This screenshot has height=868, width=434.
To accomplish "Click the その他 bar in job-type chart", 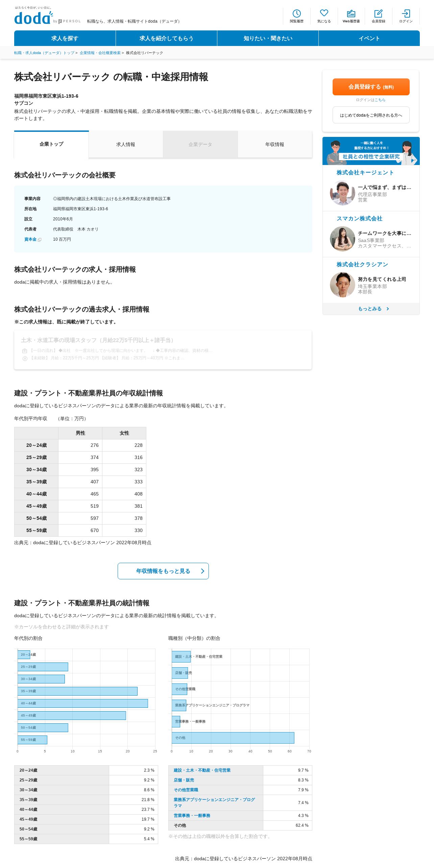I will 233,738.
